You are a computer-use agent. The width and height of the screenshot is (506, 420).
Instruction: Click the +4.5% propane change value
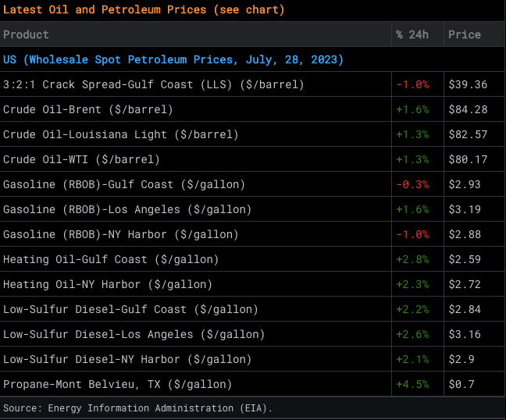point(412,385)
